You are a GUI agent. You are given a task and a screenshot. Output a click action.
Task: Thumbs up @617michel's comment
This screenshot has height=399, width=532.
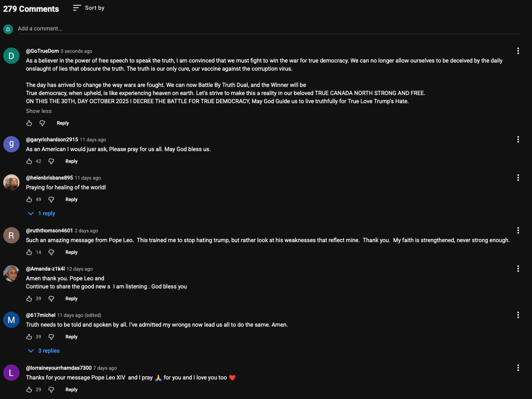pyautogui.click(x=29, y=337)
